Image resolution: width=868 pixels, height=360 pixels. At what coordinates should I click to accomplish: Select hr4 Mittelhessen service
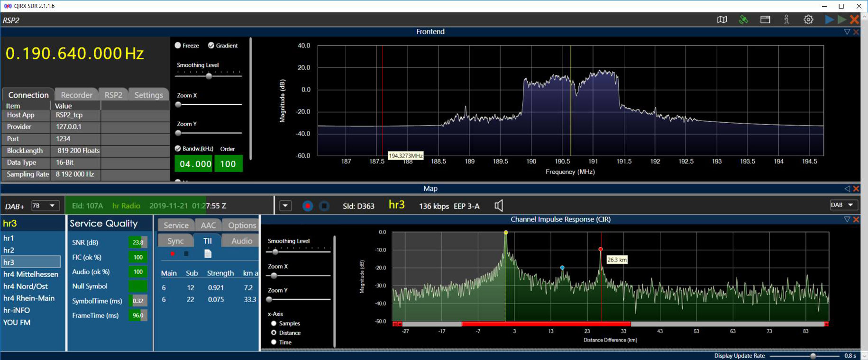31,274
